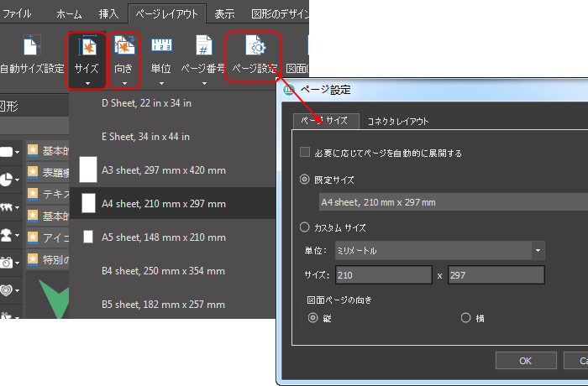Choose A5 sheet, 148 mm x 210 mm
This screenshot has width=588, height=386.
click(x=172, y=237)
